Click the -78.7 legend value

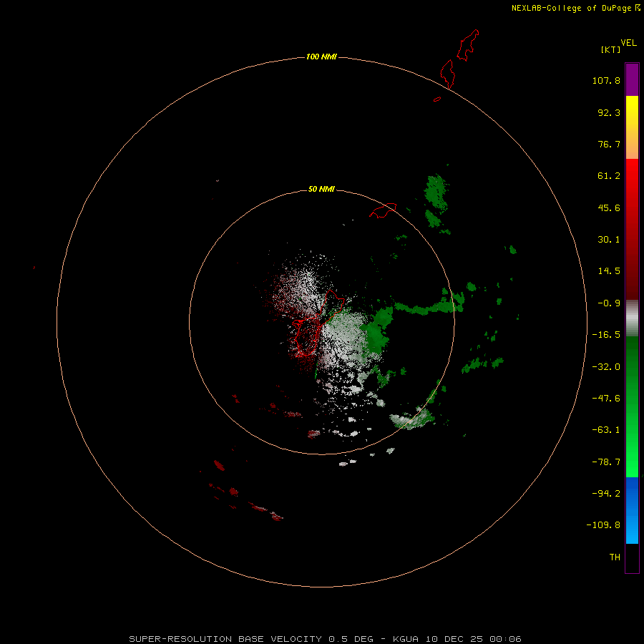[x=606, y=462]
